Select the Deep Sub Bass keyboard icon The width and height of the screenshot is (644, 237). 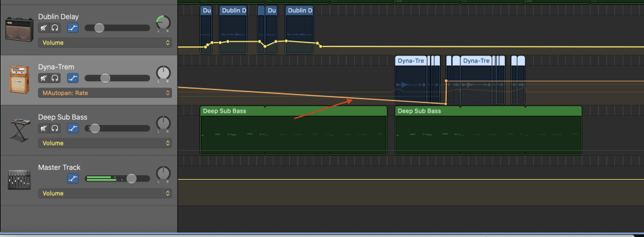coord(19,130)
